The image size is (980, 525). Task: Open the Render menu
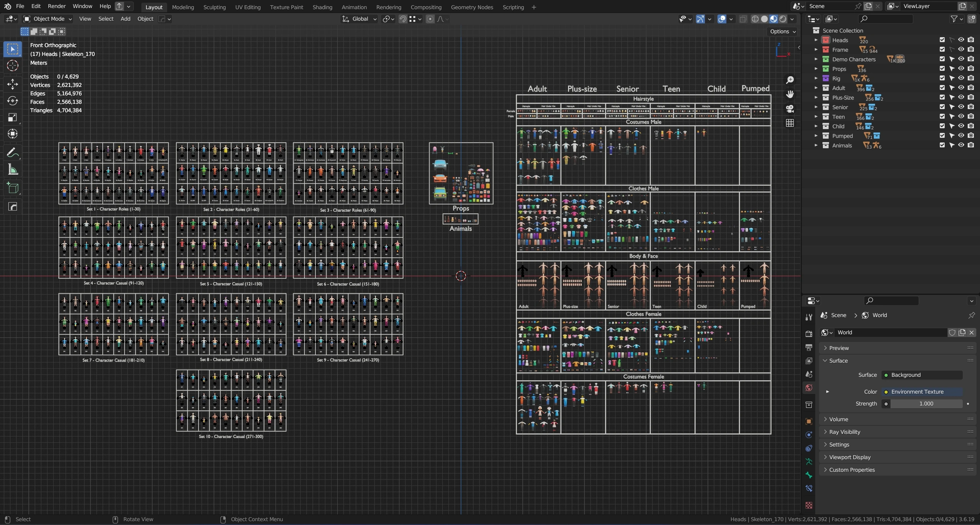[x=57, y=6]
